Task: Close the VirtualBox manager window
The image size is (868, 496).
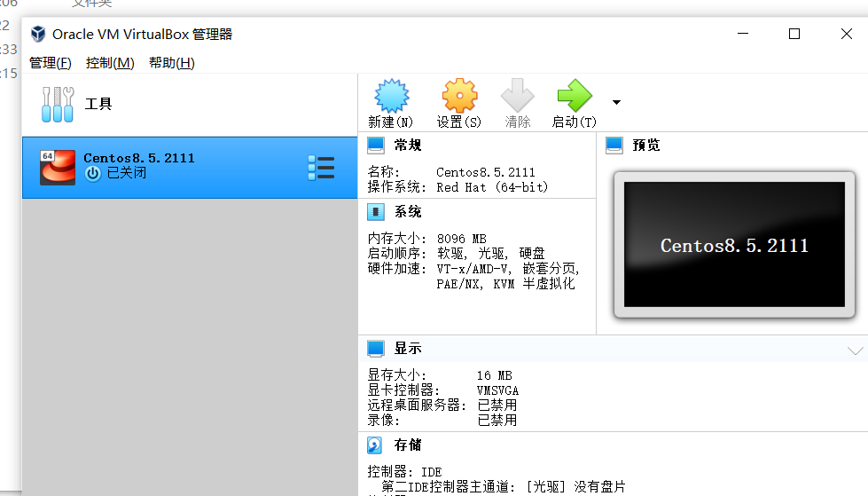Action: [847, 34]
